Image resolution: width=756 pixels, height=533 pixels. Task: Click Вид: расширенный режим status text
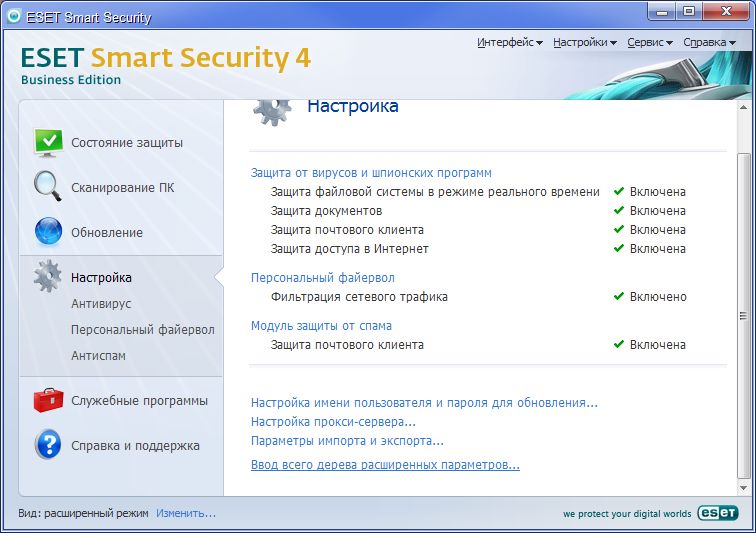pos(83,513)
